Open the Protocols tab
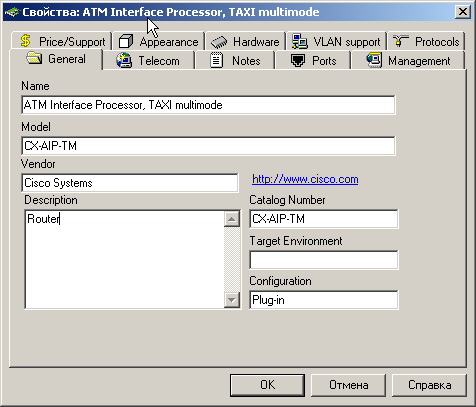The image size is (476, 407). pos(426,42)
